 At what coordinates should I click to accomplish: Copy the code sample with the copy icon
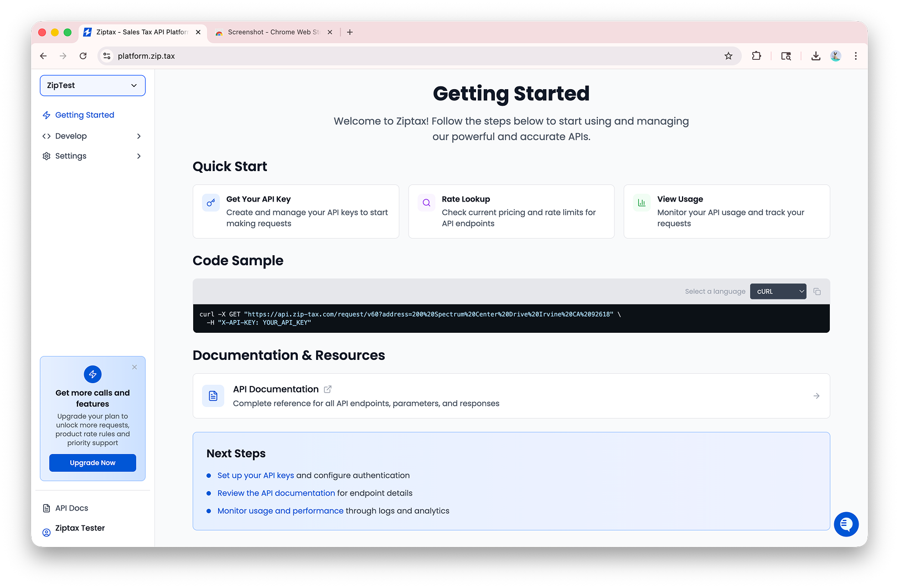[818, 291]
